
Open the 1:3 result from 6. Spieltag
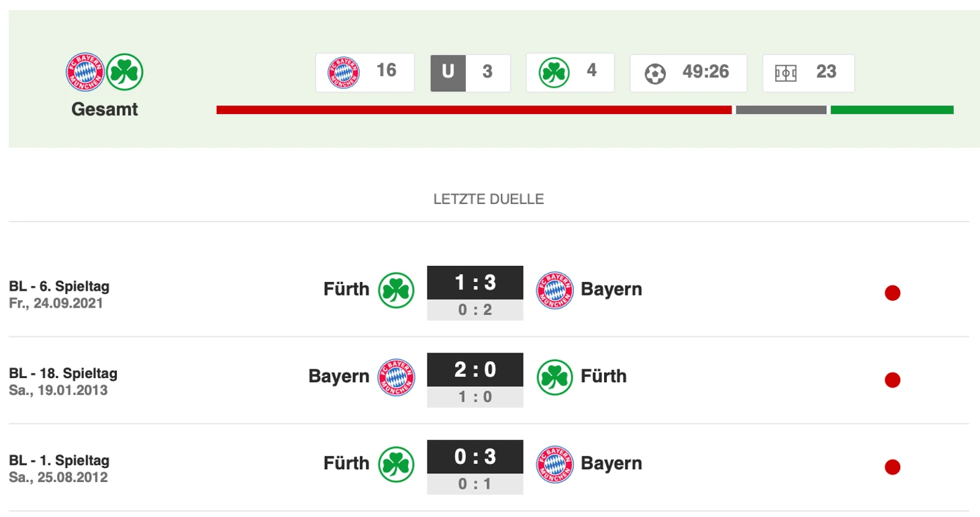(x=475, y=283)
